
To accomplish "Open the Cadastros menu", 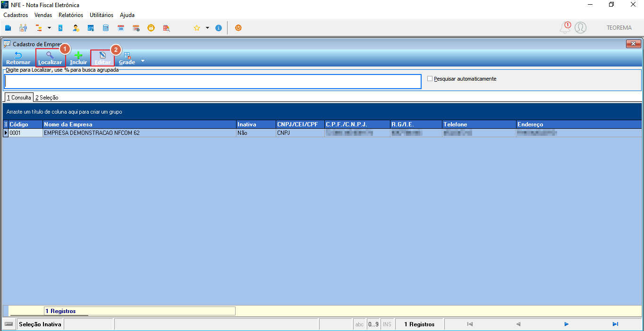I will (x=16, y=15).
